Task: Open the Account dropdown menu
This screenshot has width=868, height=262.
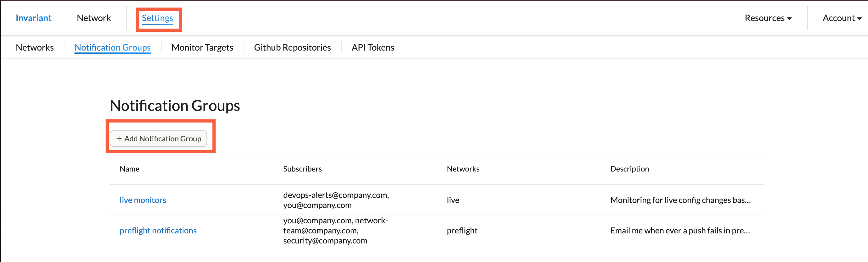Action: click(x=842, y=18)
